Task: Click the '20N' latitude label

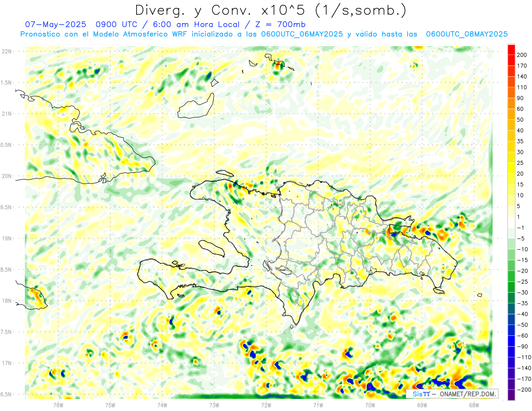Action: click(7, 176)
